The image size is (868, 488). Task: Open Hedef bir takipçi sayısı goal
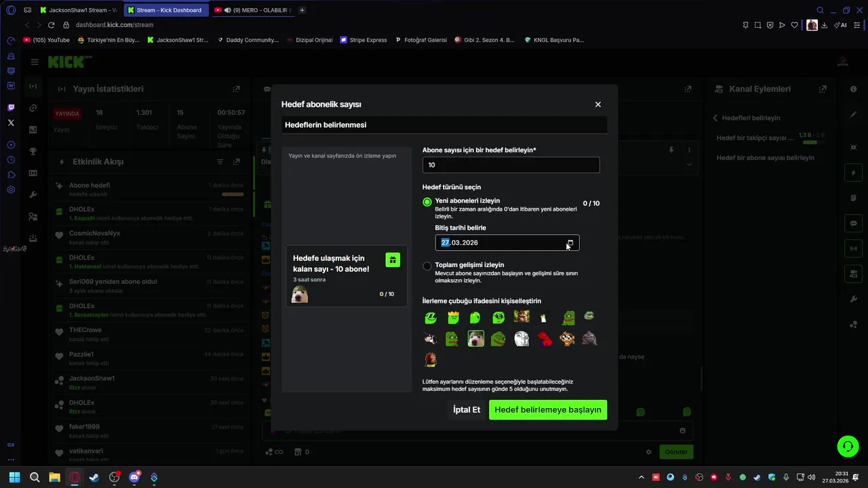click(x=755, y=138)
